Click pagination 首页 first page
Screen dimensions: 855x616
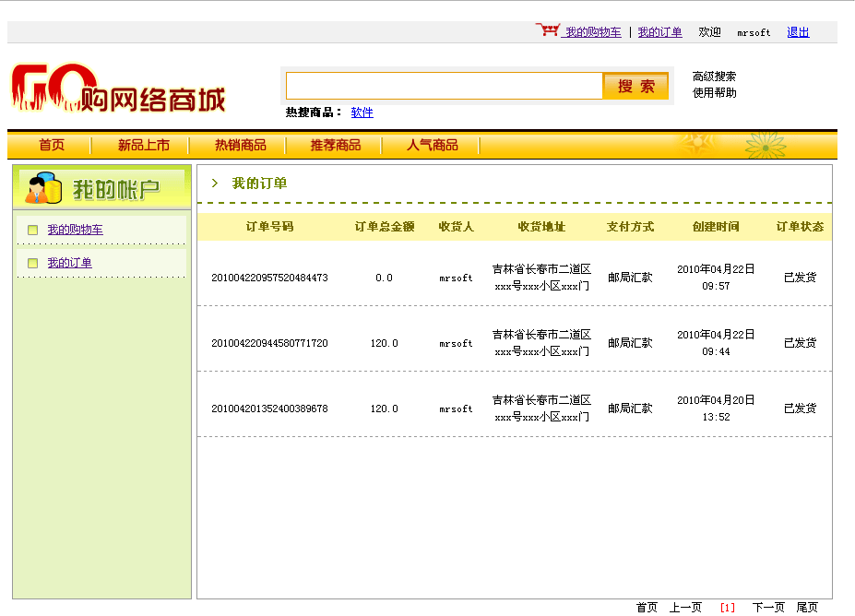[647, 608]
